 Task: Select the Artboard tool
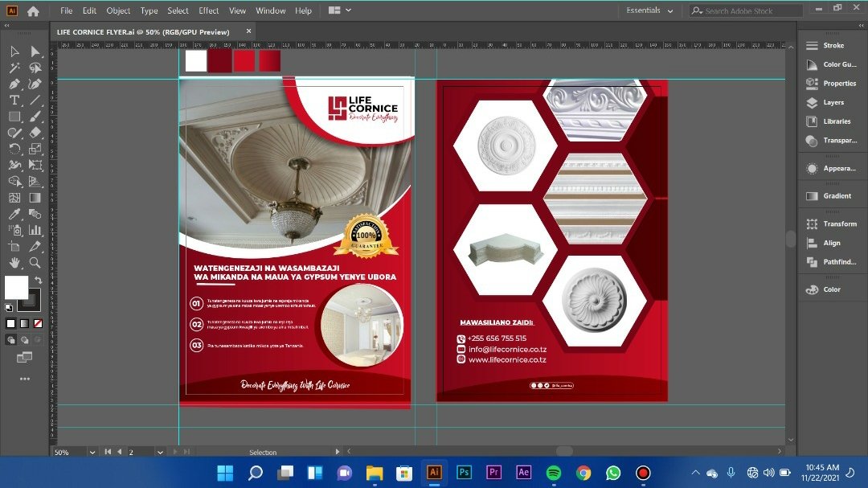pos(14,247)
